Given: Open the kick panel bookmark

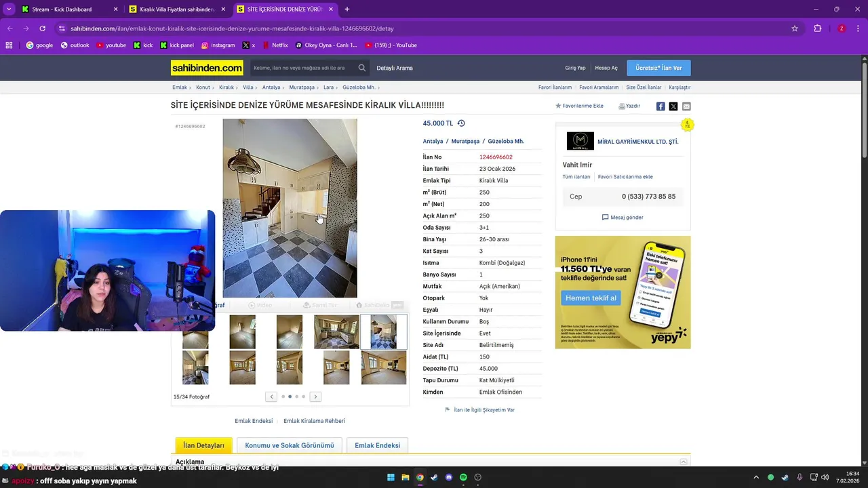Looking at the screenshot, I should (177, 45).
